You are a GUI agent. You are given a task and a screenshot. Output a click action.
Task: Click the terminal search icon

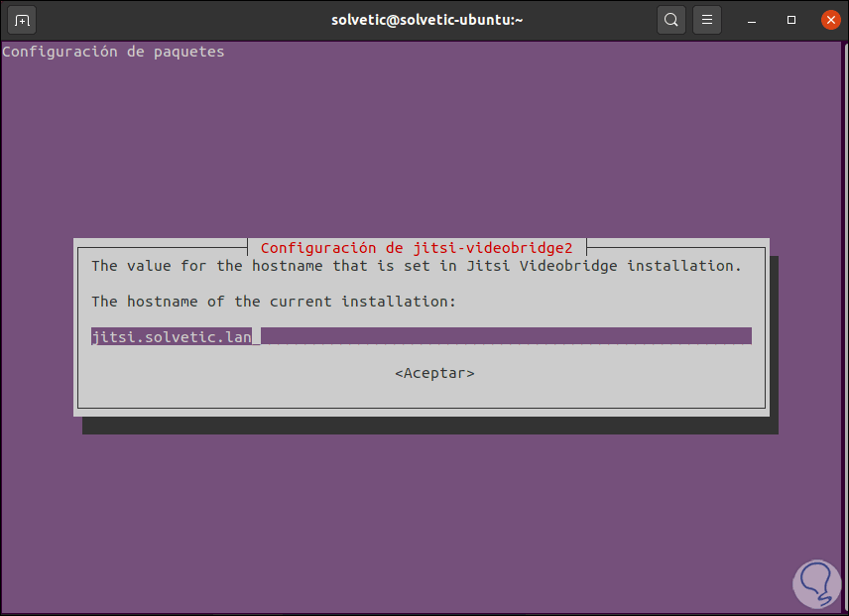[670, 20]
